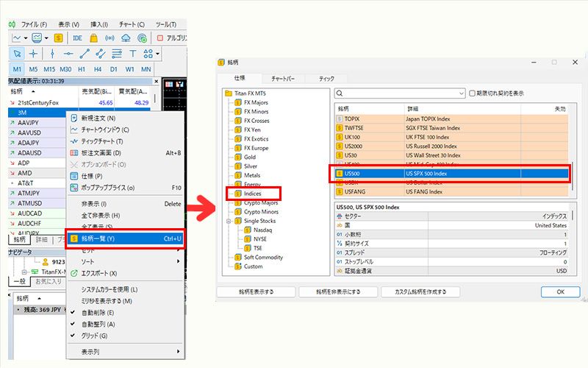Select the cursor arrow tool

click(17, 54)
